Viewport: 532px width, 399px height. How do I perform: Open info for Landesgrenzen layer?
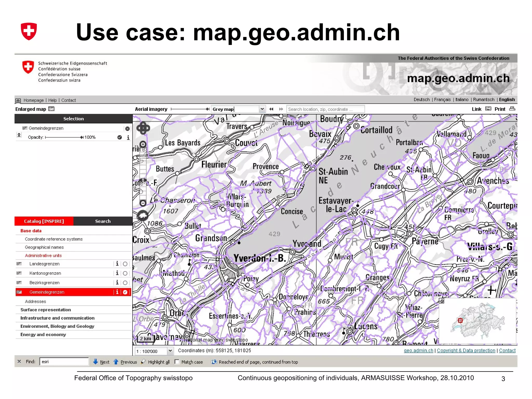(117, 264)
